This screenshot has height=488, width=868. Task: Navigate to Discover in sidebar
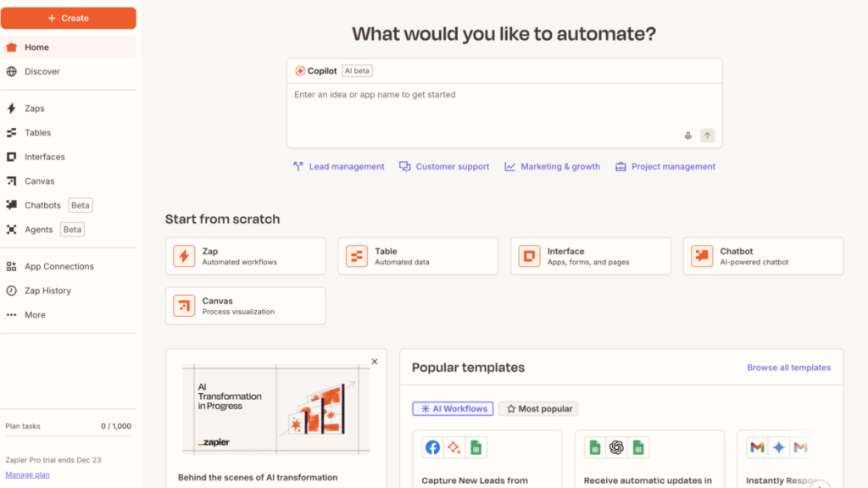click(x=42, y=72)
